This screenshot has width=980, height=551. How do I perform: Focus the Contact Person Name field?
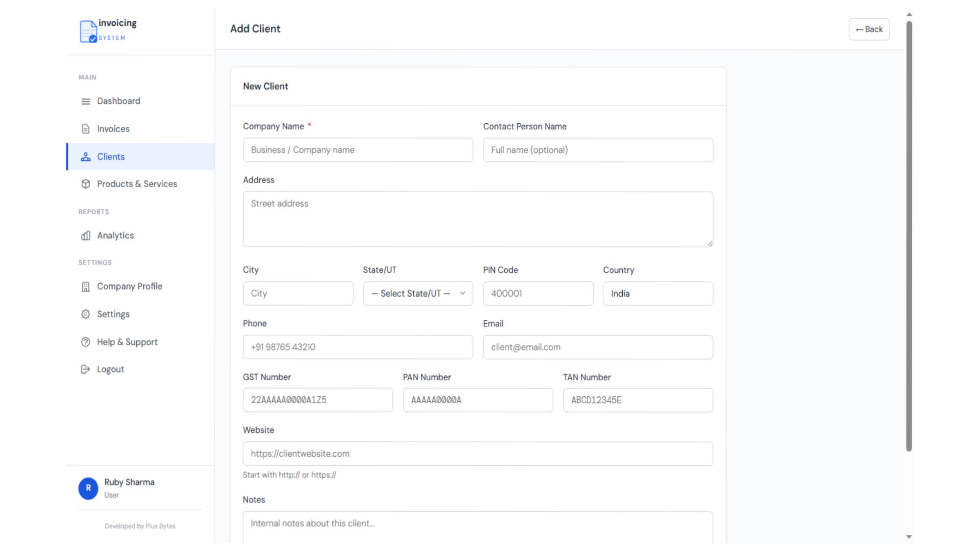point(598,150)
